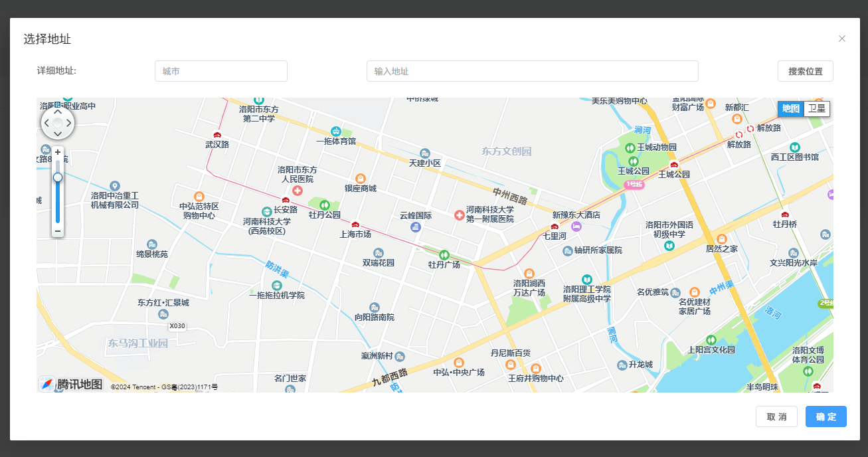Click the 河南科技大学西苑校区 school icon

(x=267, y=211)
